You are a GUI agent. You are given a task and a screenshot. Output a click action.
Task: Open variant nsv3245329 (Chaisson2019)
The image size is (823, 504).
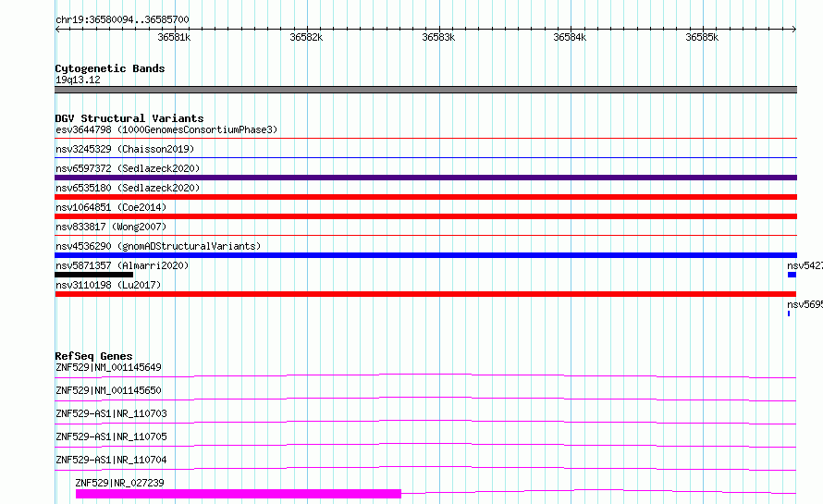125,149
